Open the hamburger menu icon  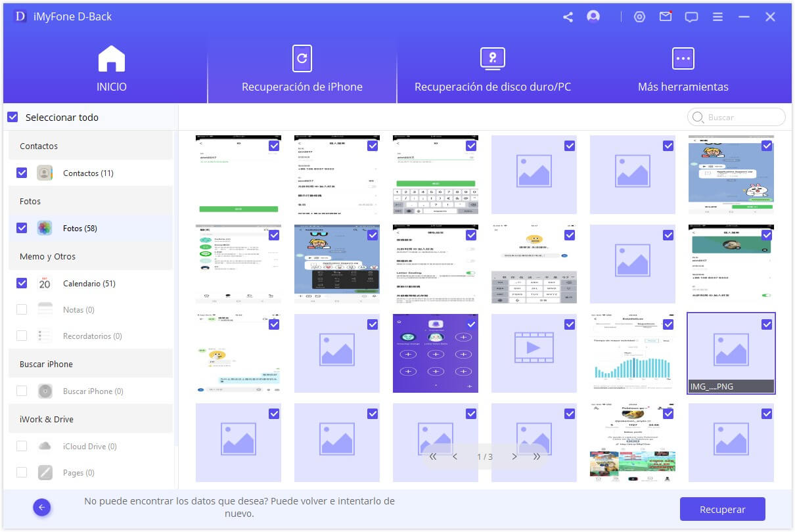pos(717,17)
